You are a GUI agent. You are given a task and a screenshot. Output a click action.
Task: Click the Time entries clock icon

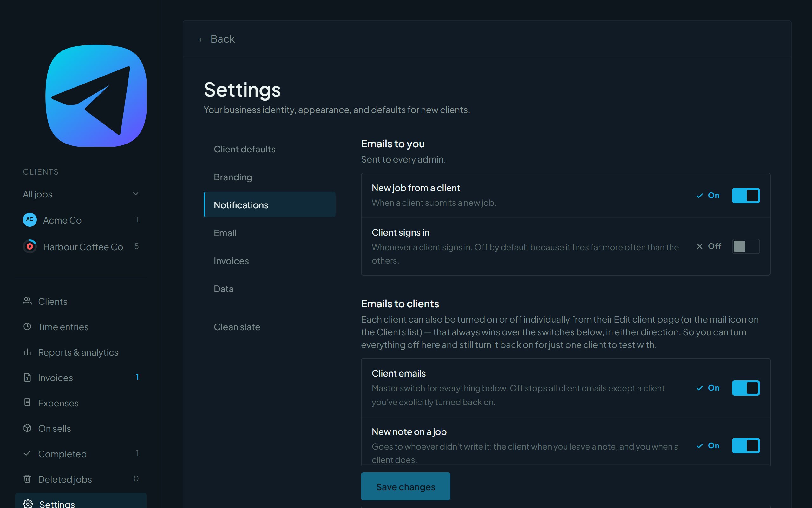tap(27, 327)
